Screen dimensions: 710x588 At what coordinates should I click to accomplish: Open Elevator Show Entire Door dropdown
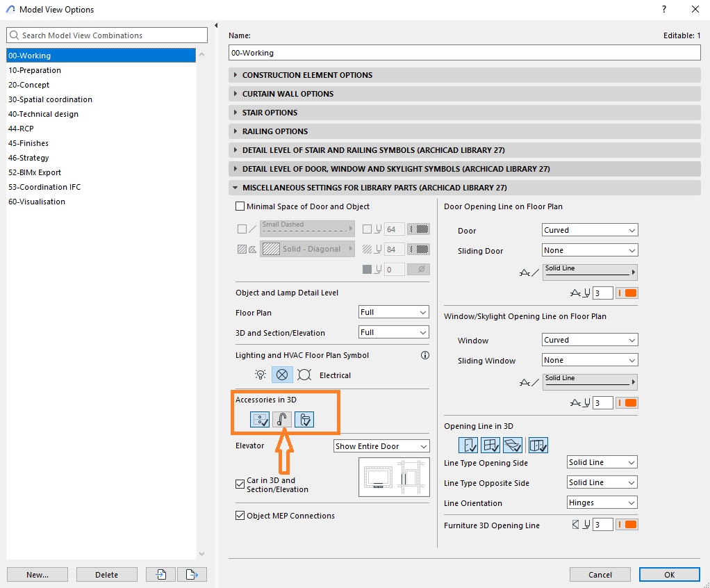point(381,446)
